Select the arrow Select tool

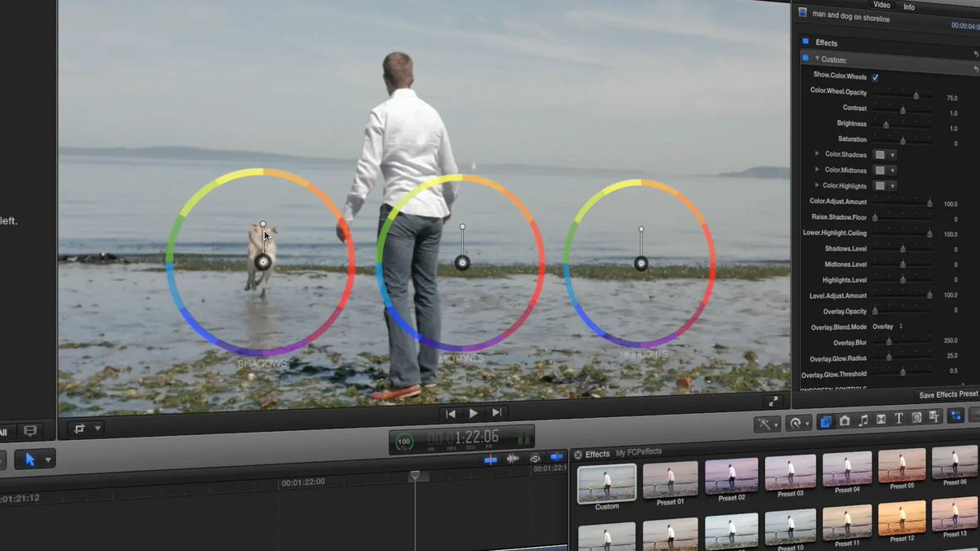click(30, 460)
